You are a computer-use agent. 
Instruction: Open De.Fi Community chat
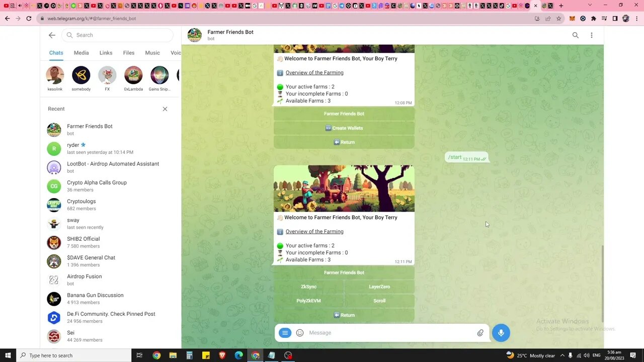click(x=110, y=317)
